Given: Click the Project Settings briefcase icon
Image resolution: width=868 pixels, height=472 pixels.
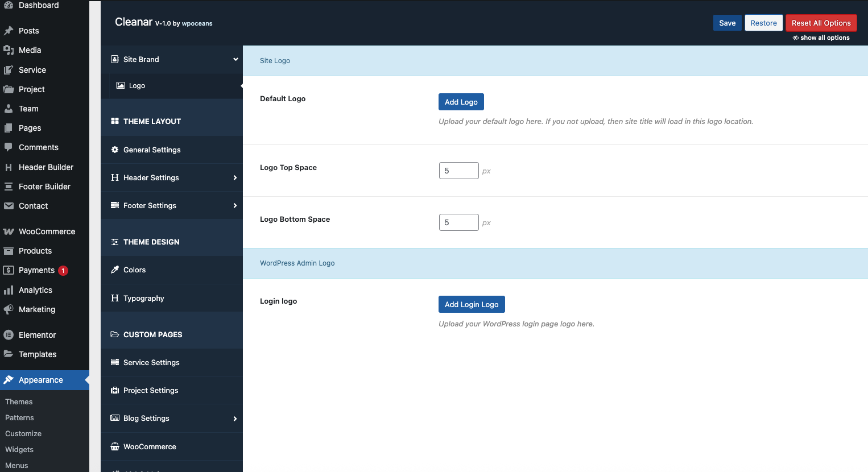Looking at the screenshot, I should [115, 391].
